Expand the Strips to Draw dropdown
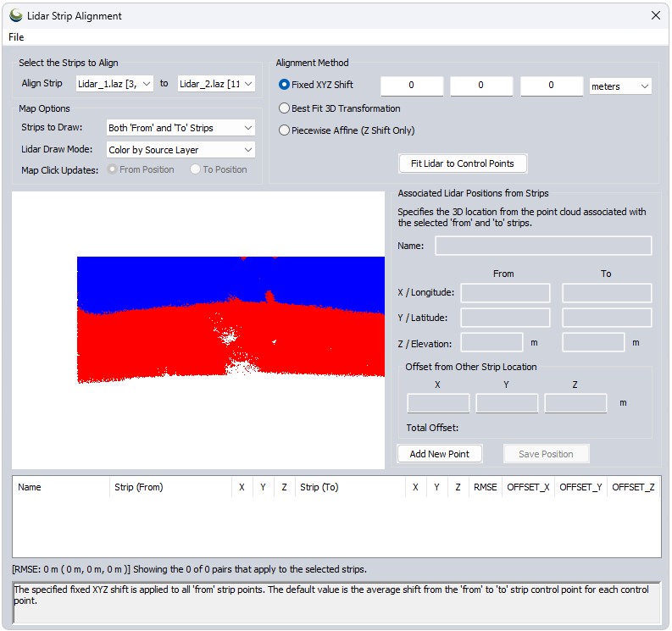This screenshot has width=672, height=631. pos(180,128)
